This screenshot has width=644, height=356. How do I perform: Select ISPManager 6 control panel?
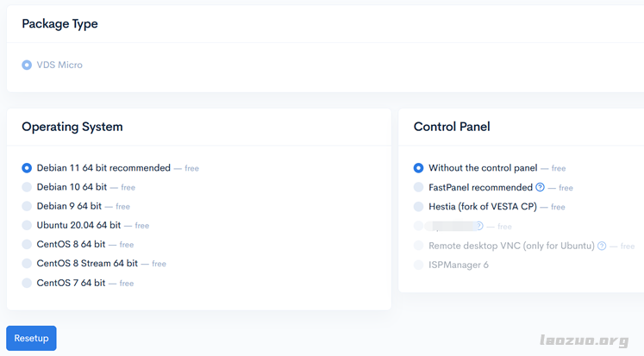(x=419, y=265)
